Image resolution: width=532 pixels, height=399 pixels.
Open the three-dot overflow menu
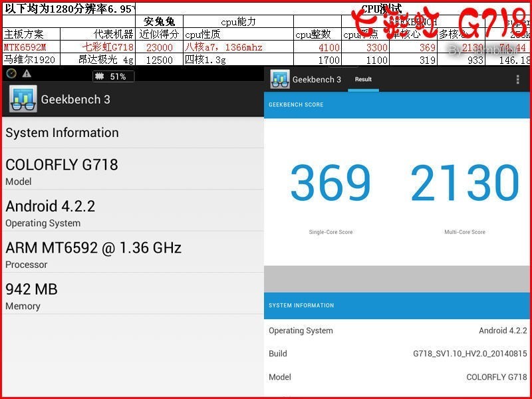click(517, 79)
